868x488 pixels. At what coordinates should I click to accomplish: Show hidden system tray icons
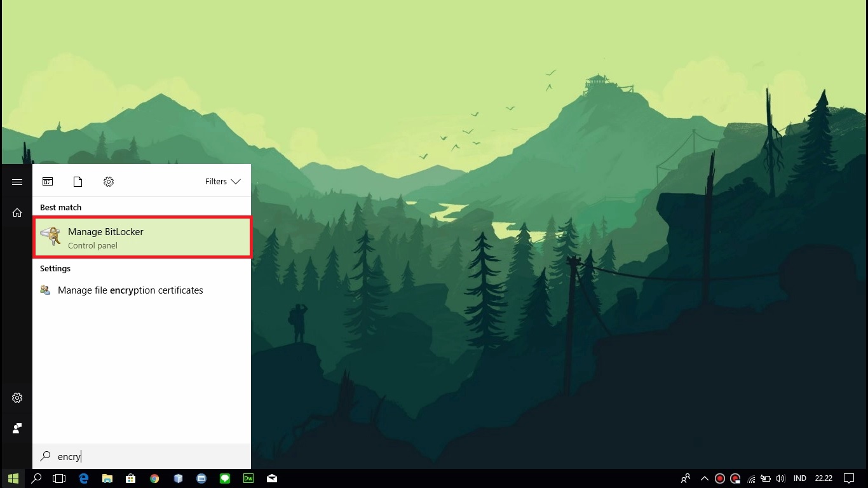tap(705, 478)
